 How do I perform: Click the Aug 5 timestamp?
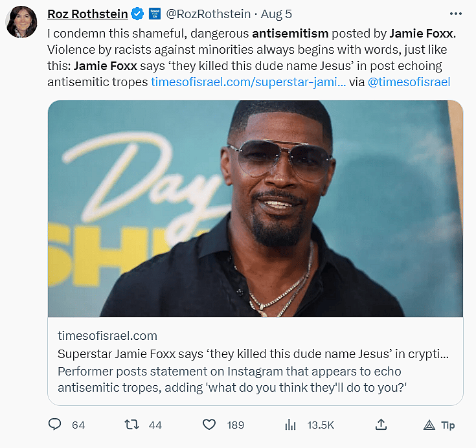(276, 14)
